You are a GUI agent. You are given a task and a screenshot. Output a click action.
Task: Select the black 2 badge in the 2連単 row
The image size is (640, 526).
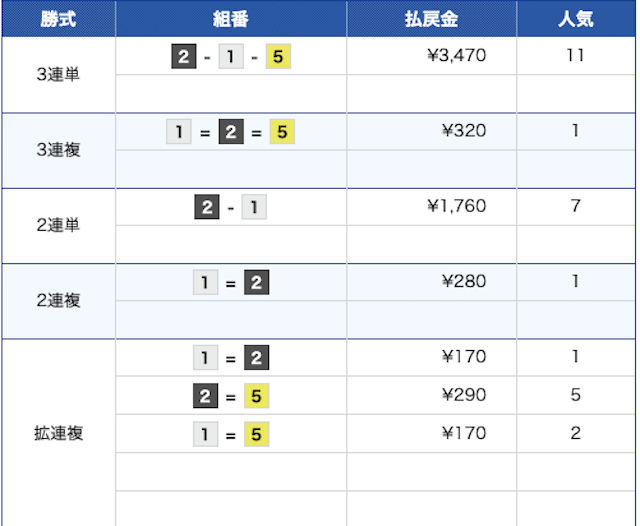pos(207,208)
